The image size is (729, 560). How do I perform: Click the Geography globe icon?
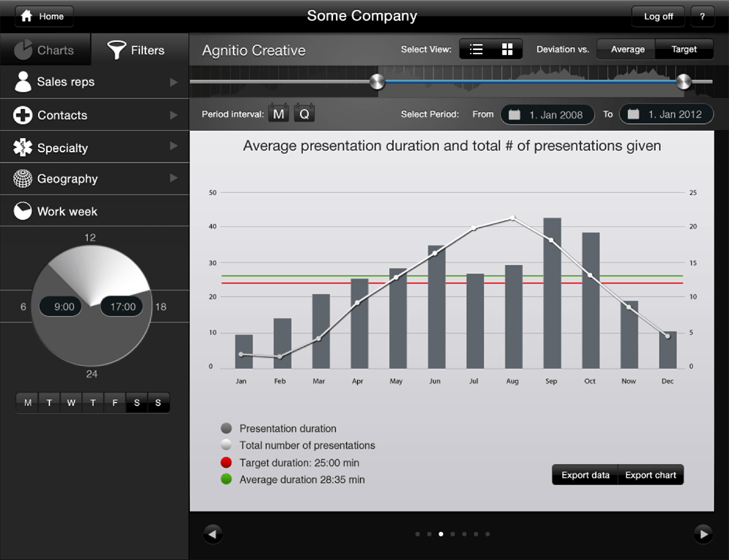22,179
